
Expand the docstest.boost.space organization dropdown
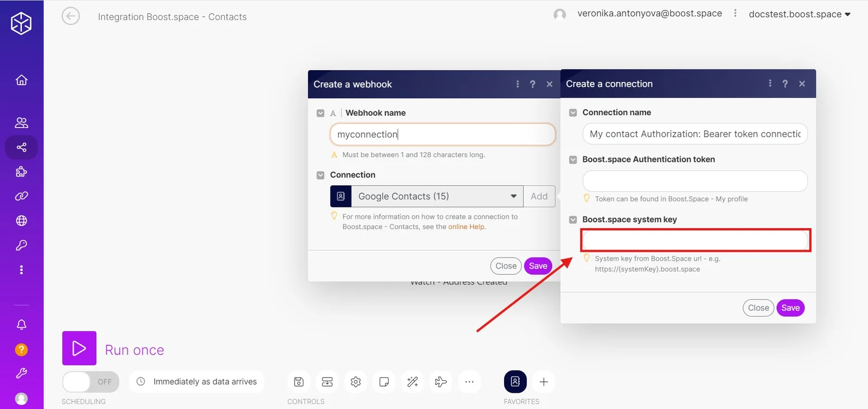click(x=800, y=14)
